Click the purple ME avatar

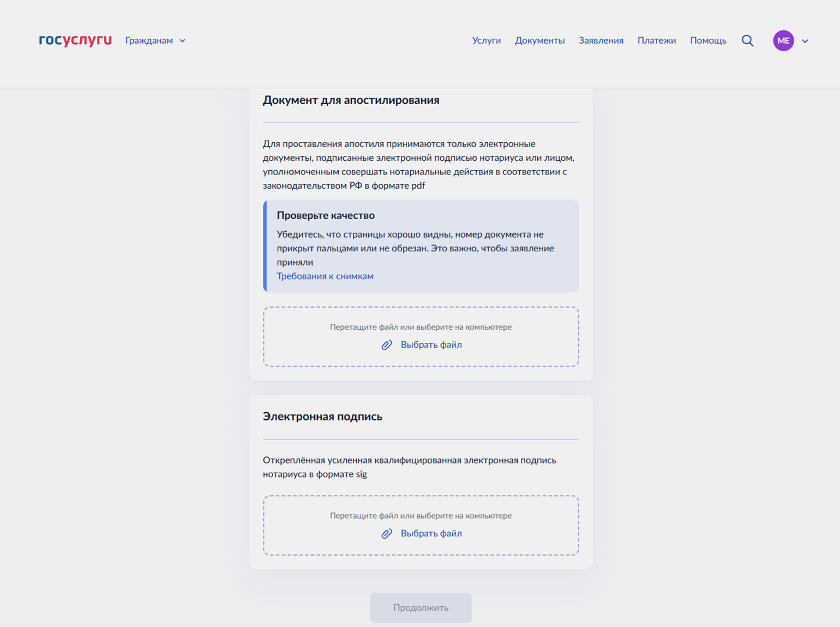coord(783,40)
